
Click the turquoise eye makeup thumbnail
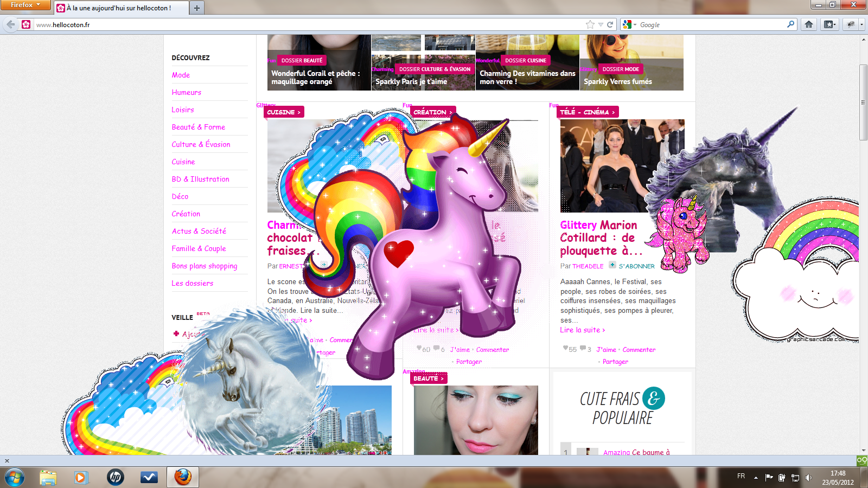(476, 420)
